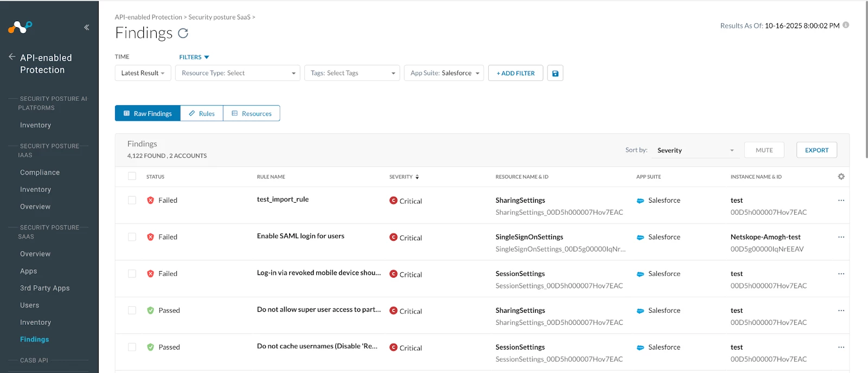Refresh Findings with the reload icon
868x373 pixels.
183,33
